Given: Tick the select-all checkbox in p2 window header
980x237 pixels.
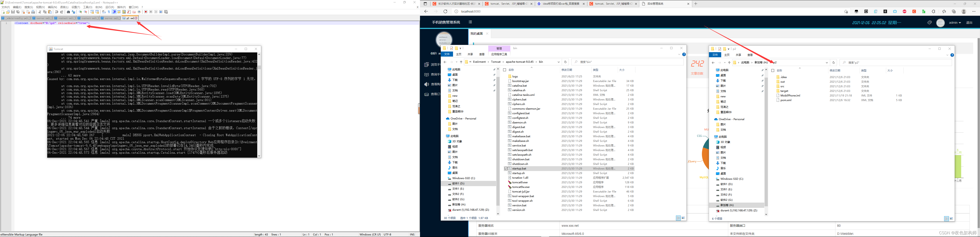Looking at the screenshot, I should [x=773, y=71].
